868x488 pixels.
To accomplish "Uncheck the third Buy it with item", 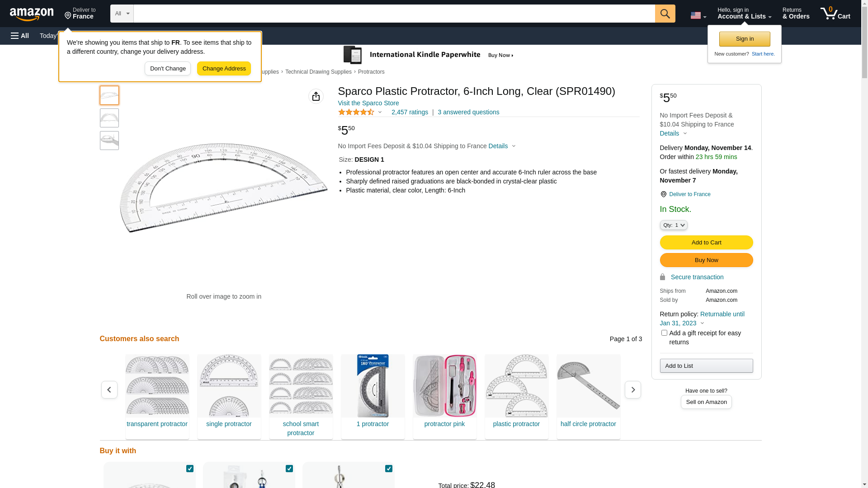I will pos(389,469).
